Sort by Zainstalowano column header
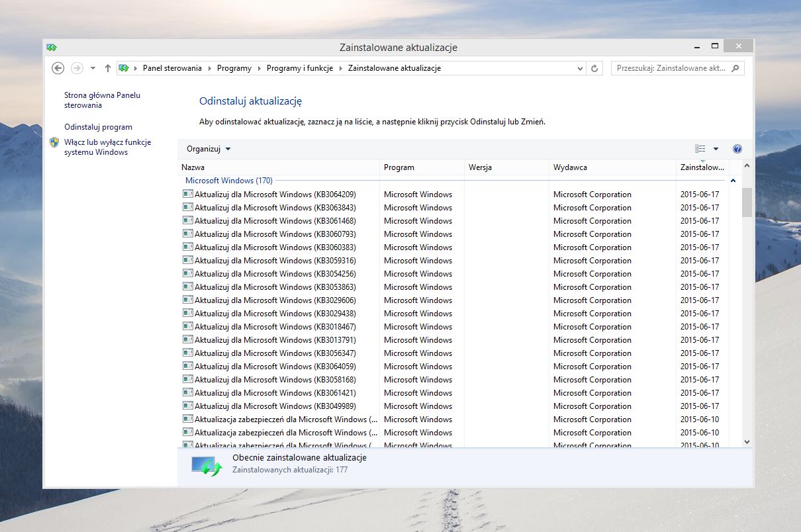Screen dimensions: 801x532 point(702,167)
